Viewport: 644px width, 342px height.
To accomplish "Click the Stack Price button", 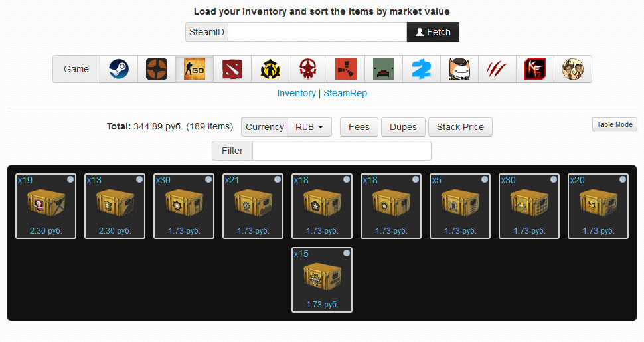I will click(460, 127).
